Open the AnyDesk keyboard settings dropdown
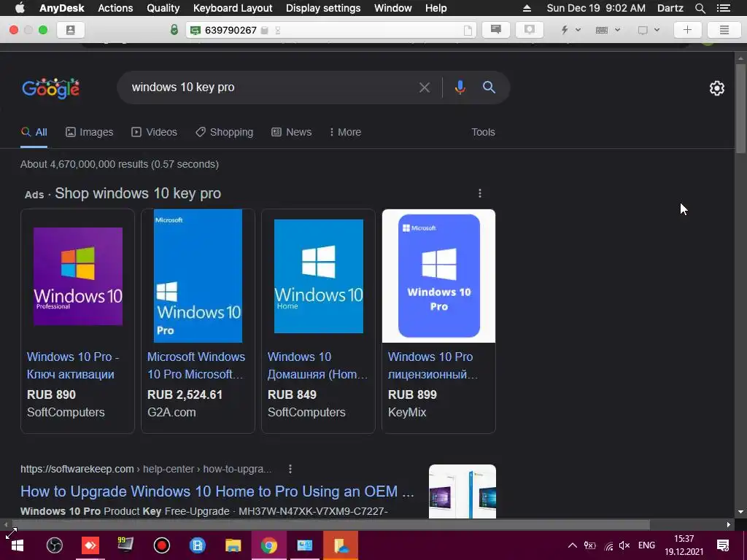This screenshot has width=747, height=560. pyautogui.click(x=608, y=30)
